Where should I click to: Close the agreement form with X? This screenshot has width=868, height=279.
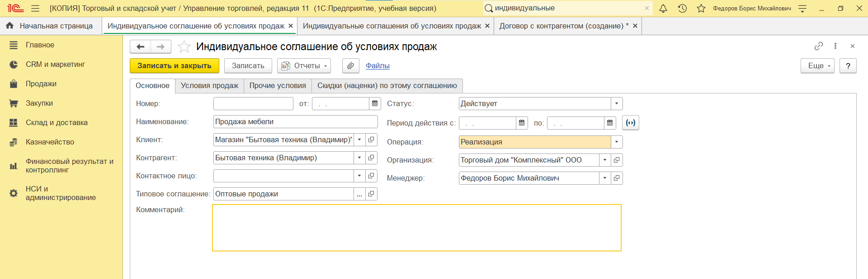pyautogui.click(x=852, y=46)
